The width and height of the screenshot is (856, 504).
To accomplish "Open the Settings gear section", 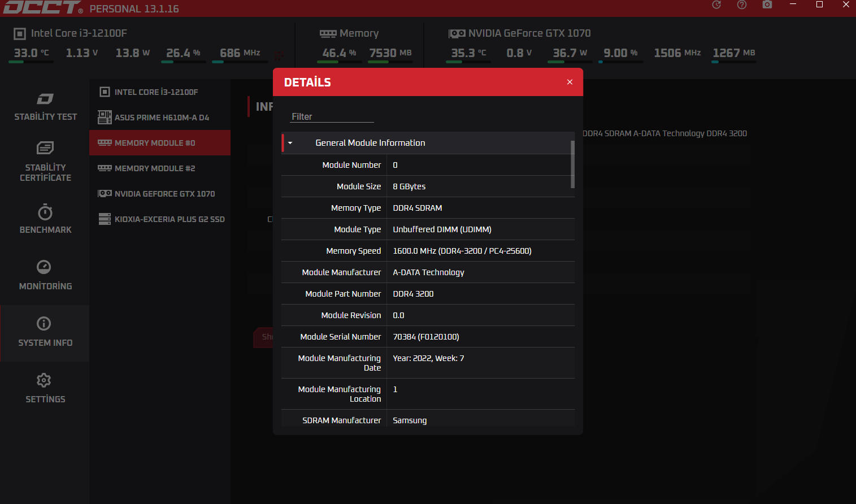I will (45, 389).
